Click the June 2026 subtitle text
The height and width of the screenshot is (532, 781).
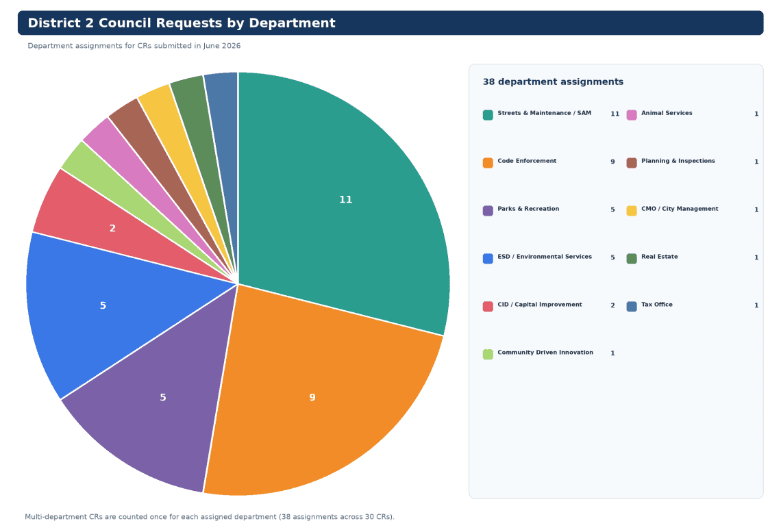click(134, 46)
